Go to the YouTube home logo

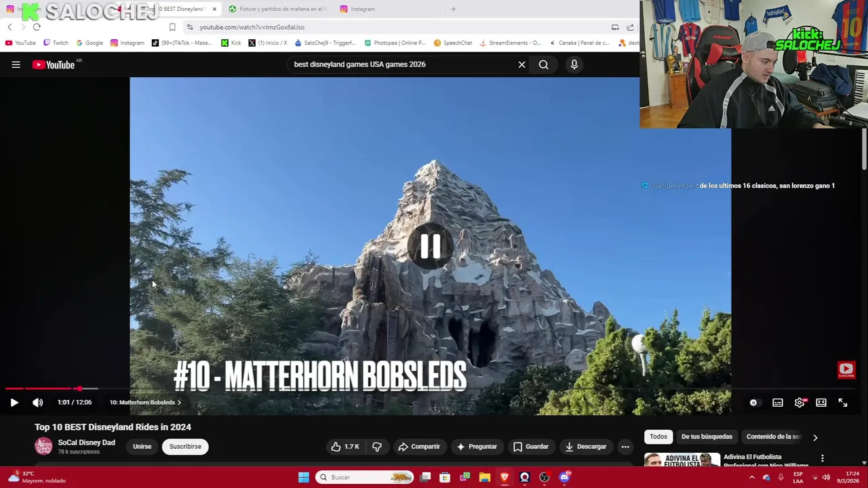(x=54, y=64)
